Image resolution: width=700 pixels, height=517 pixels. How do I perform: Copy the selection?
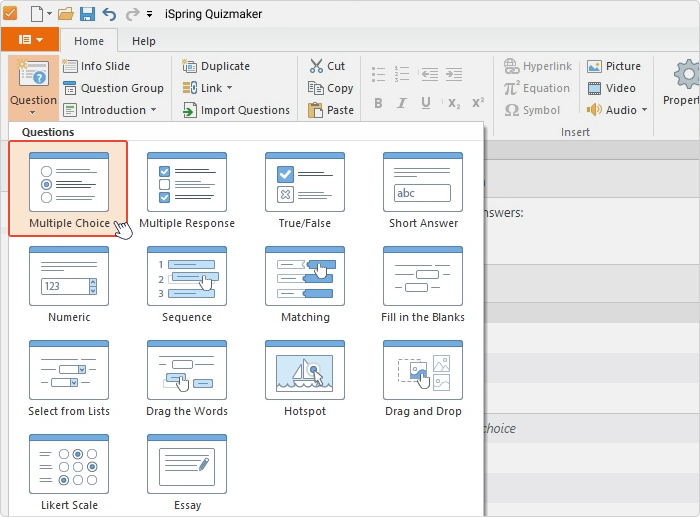[331, 88]
